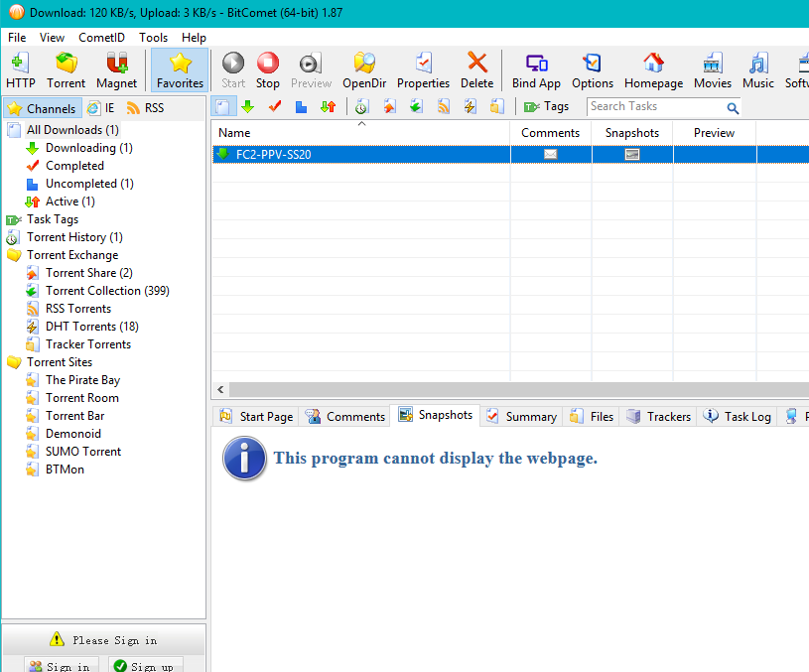Viewport: 809px width, 672px height.
Task: Select All Downloads in the sidebar tree
Action: [x=72, y=130]
